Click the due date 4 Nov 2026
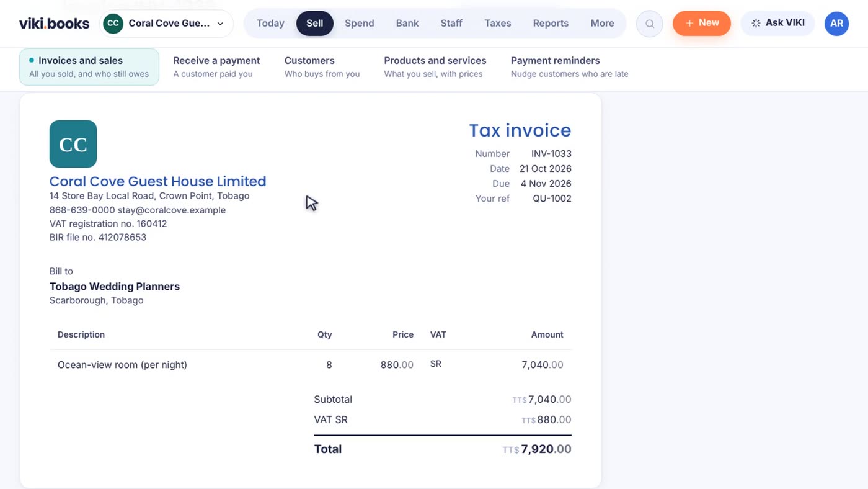 [546, 184]
